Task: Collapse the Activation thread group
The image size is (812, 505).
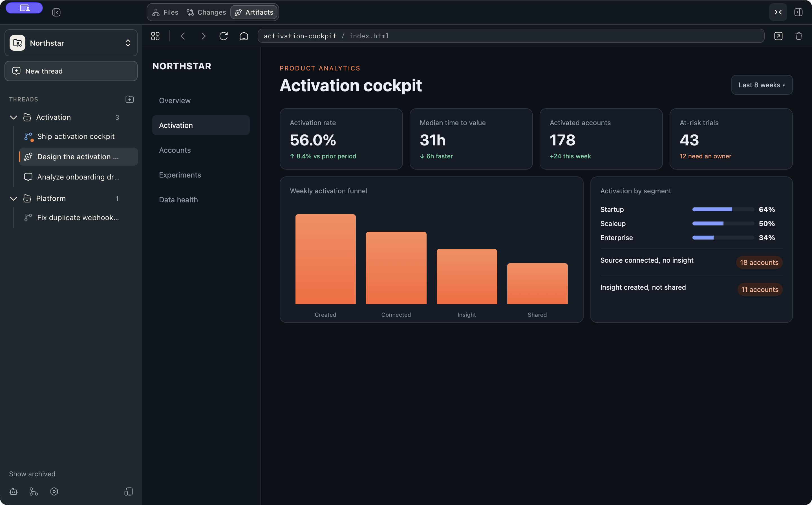Action: [13, 117]
